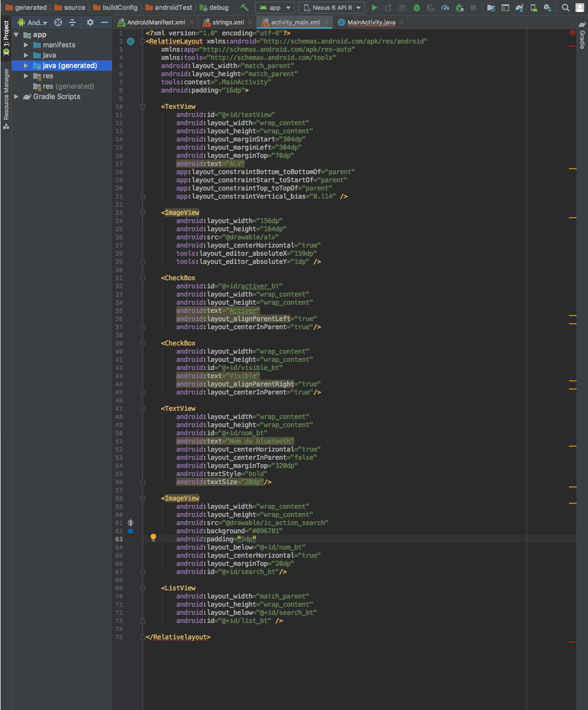Open the SDK Manager icon
The height and width of the screenshot is (710, 588).
[x=548, y=8]
